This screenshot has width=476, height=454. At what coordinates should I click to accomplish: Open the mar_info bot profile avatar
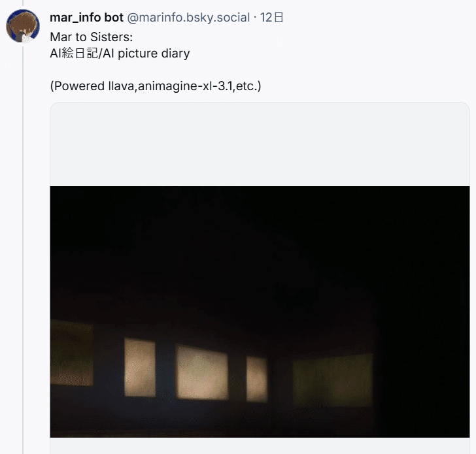[23, 26]
